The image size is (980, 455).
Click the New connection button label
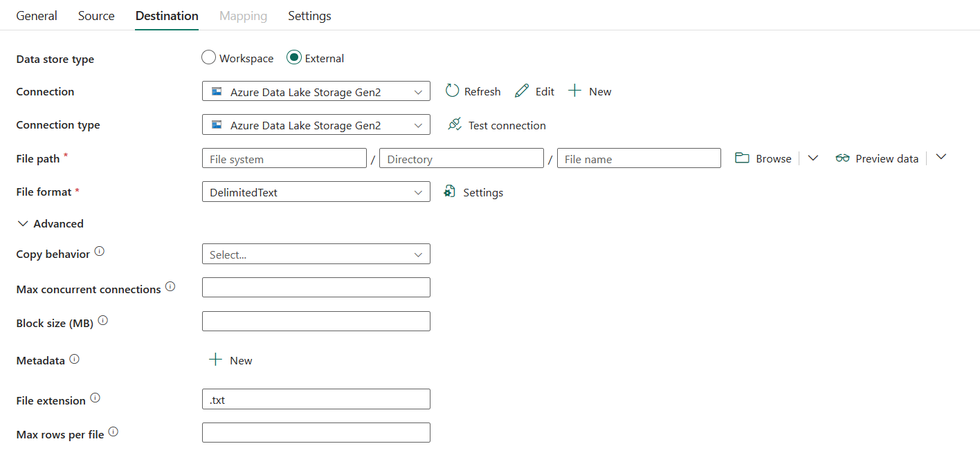[x=600, y=91]
